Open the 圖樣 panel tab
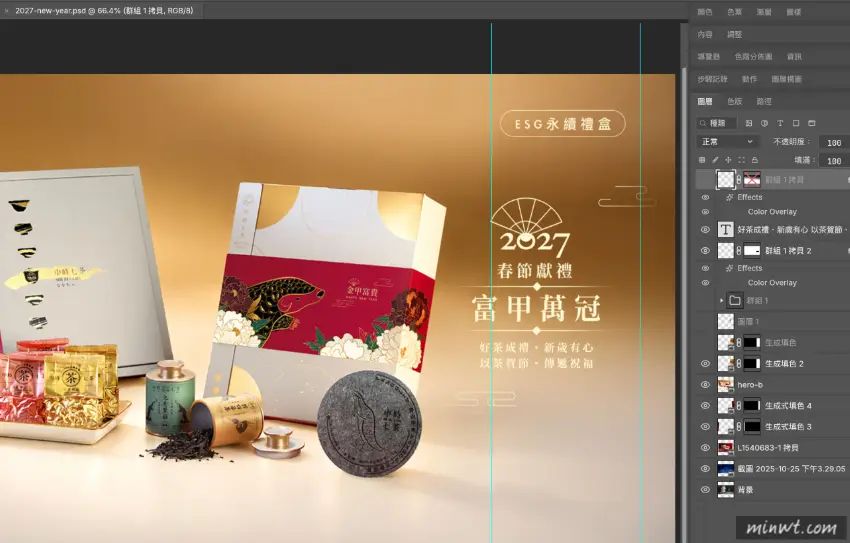 coord(794,12)
